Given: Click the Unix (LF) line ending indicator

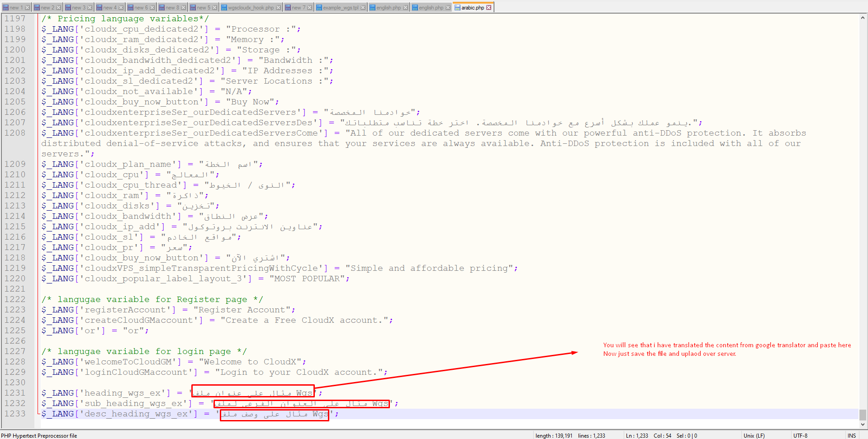Looking at the screenshot, I should (x=754, y=435).
